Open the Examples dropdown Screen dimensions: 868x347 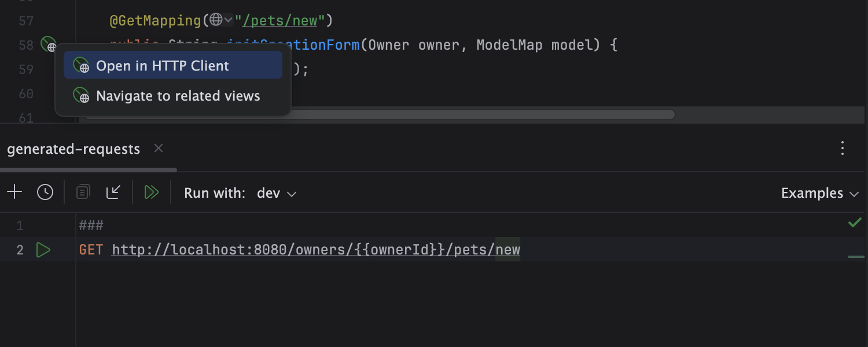pyautogui.click(x=820, y=193)
